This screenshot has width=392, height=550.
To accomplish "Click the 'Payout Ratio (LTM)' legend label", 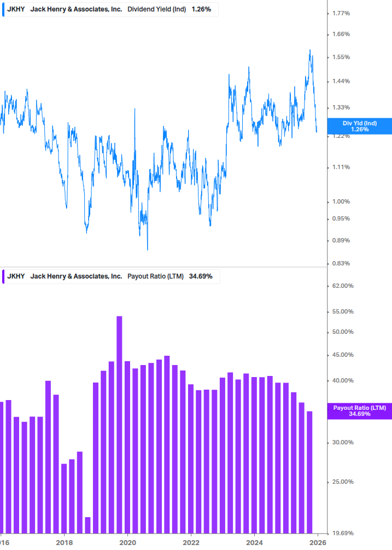I will 155,276.
